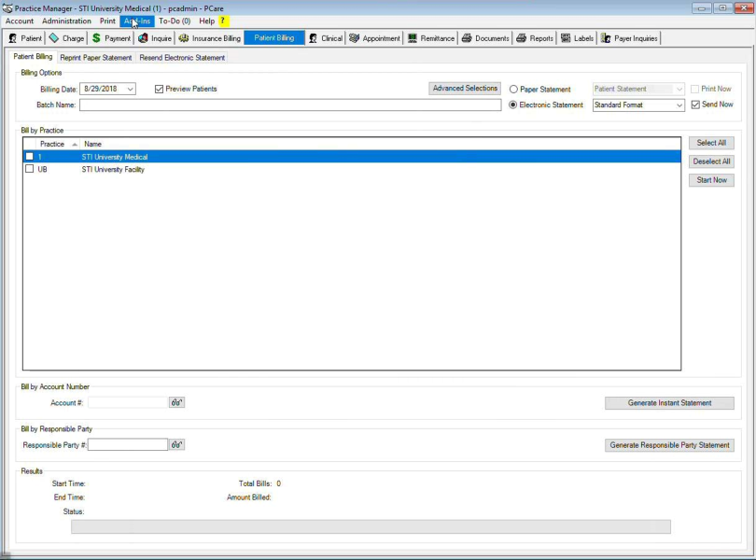Select the Paper Statement radio button
The width and height of the screenshot is (756, 560).
(x=513, y=90)
